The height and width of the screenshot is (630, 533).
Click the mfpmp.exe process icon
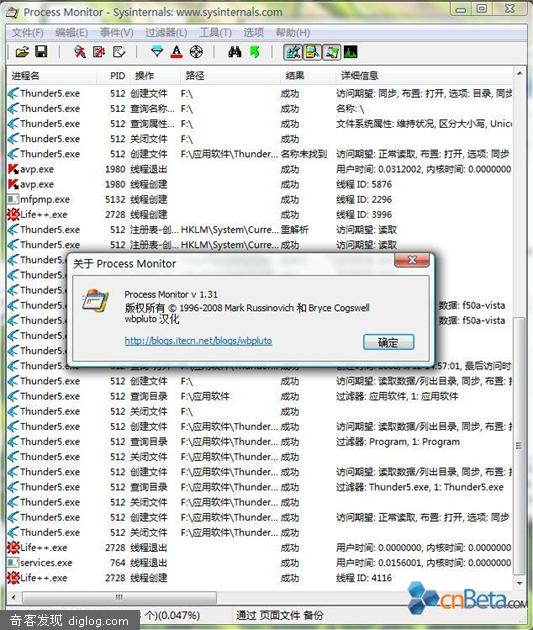[x=13, y=199]
